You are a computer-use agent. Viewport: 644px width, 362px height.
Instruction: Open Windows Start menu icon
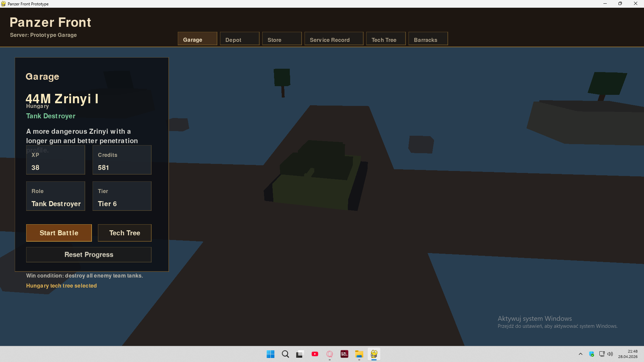pos(270,354)
